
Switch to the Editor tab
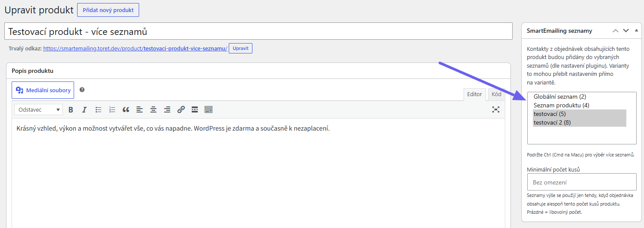tap(474, 94)
